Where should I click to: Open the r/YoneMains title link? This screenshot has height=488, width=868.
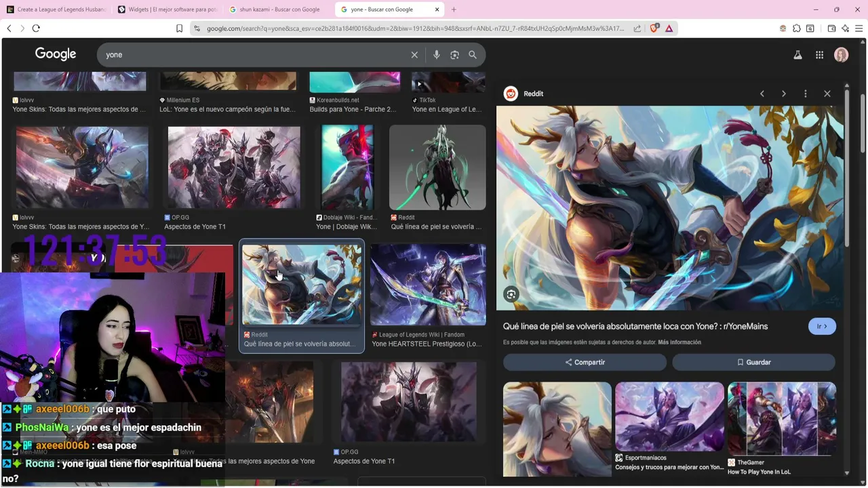[635, 326]
